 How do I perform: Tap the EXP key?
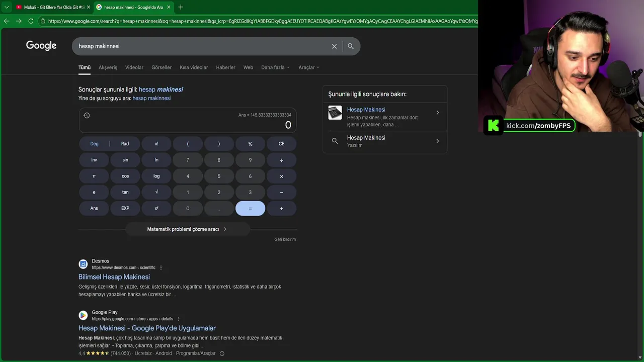(x=125, y=208)
